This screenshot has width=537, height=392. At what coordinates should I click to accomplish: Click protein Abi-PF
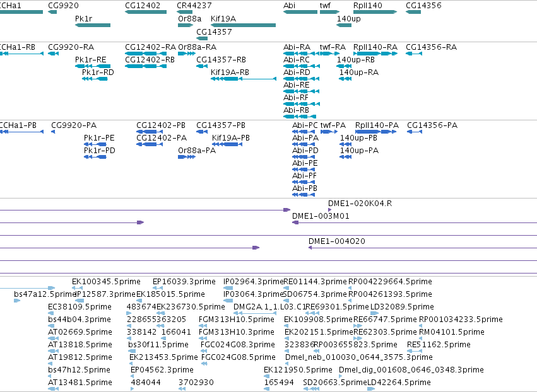click(304, 182)
